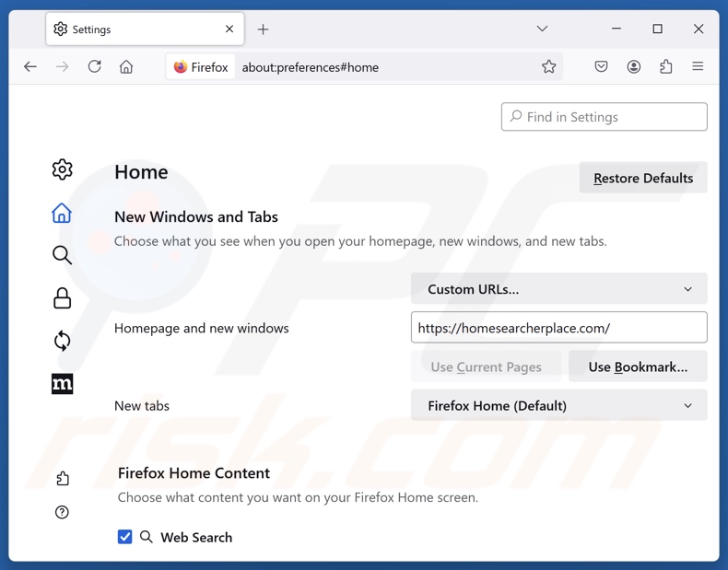Open Extensions & Themes sidebar icon
Viewport: 728px width, 570px height.
tap(63, 478)
